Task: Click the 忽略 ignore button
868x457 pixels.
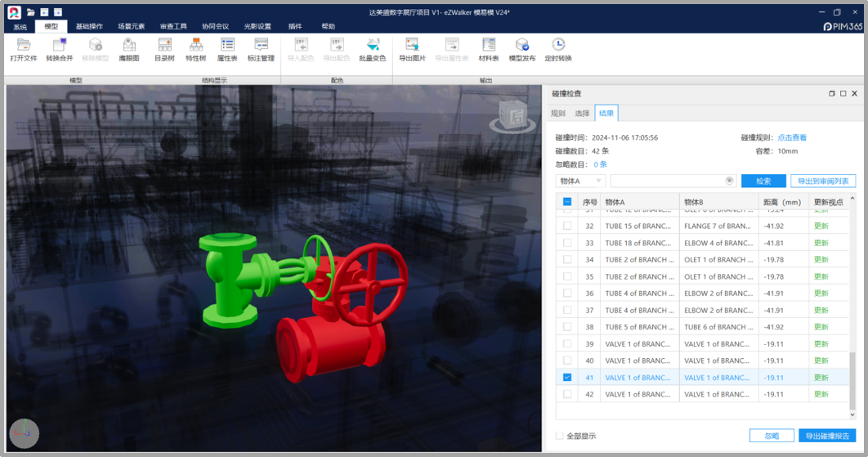Action: coord(772,436)
